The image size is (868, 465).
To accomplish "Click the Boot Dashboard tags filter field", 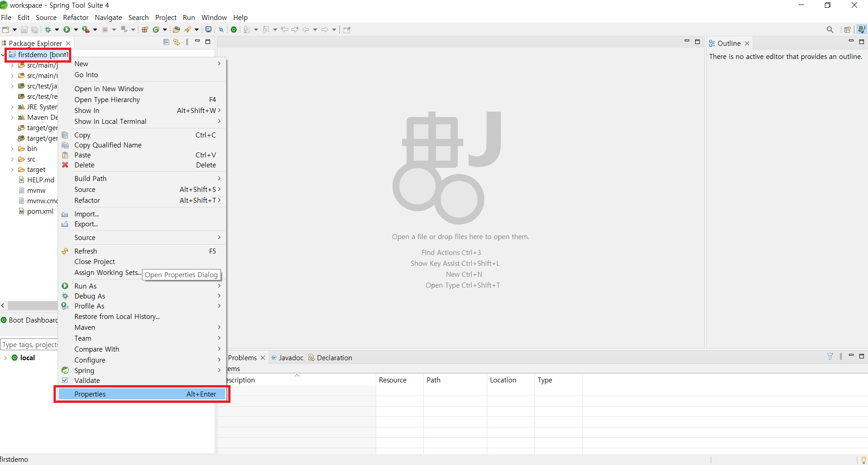I will 29,344.
